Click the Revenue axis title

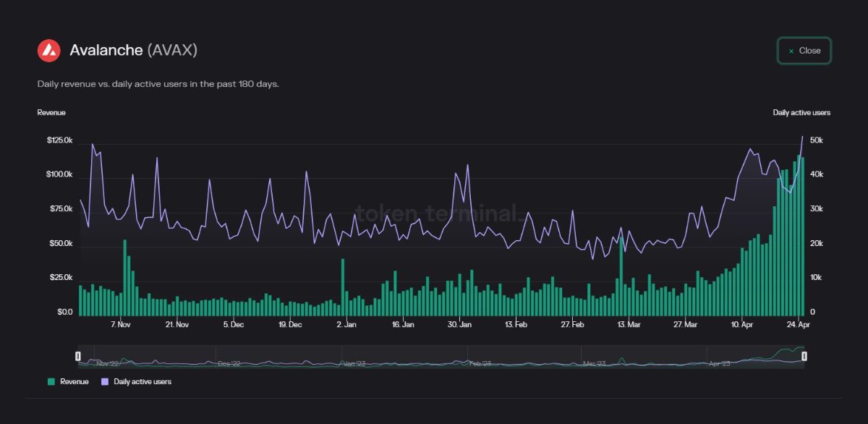(51, 113)
